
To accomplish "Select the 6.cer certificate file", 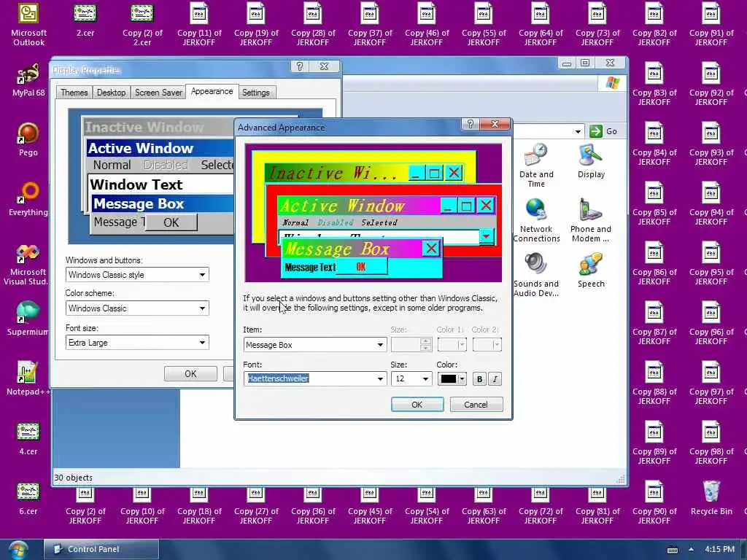I will tap(28, 498).
